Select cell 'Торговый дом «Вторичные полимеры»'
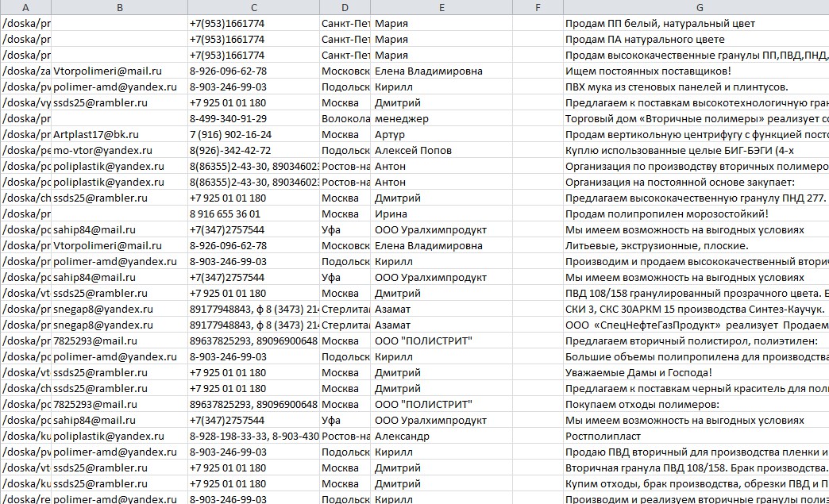 696,118
